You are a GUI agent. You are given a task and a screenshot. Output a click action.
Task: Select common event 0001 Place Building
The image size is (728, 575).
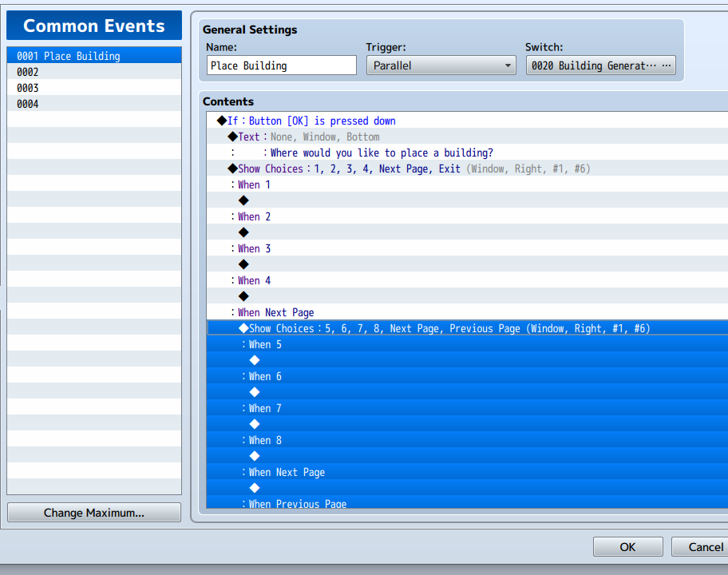pos(94,56)
